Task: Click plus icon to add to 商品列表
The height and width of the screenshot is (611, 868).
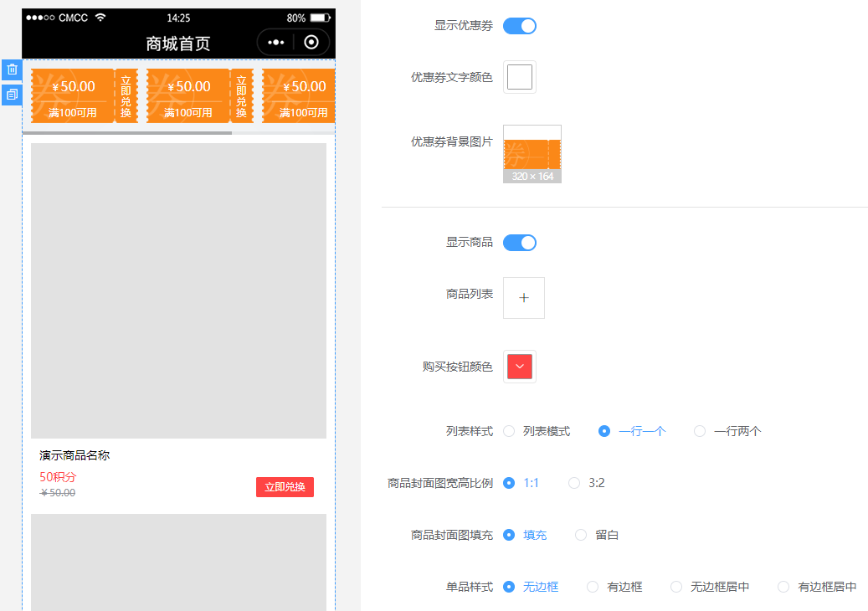Action: [x=524, y=298]
